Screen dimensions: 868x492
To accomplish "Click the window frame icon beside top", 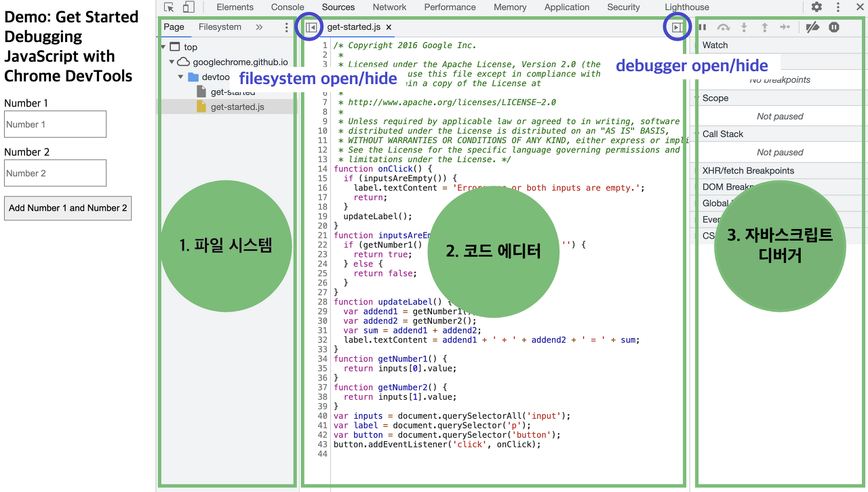I will 175,47.
